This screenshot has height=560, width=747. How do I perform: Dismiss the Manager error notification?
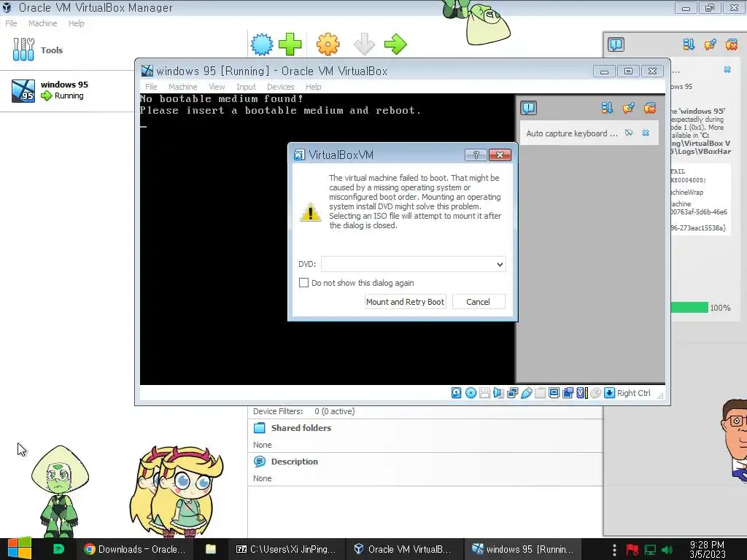(727, 69)
